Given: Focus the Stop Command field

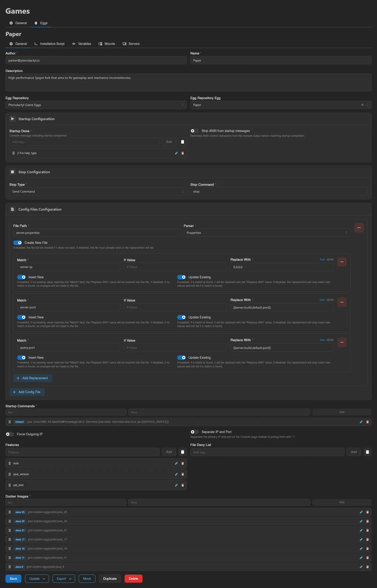Looking at the screenshot, I should [x=279, y=191].
